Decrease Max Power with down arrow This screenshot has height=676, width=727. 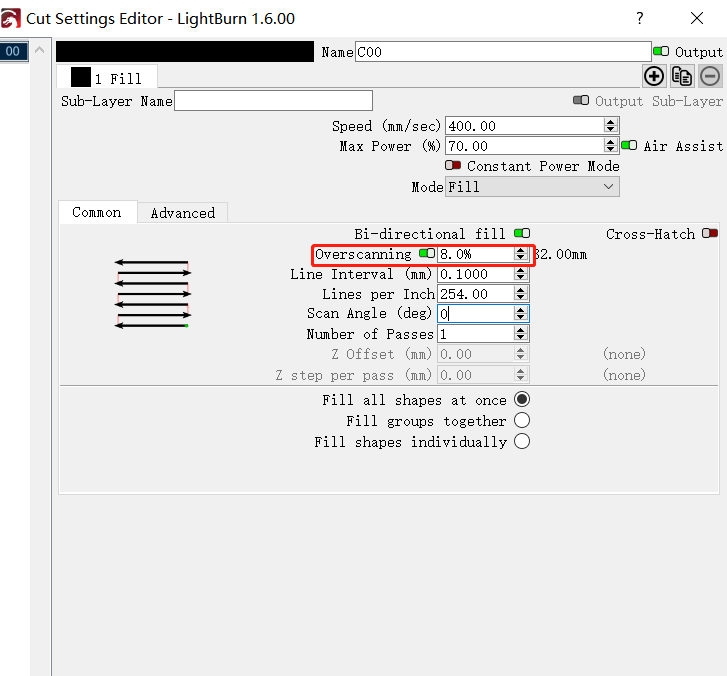[x=611, y=149]
